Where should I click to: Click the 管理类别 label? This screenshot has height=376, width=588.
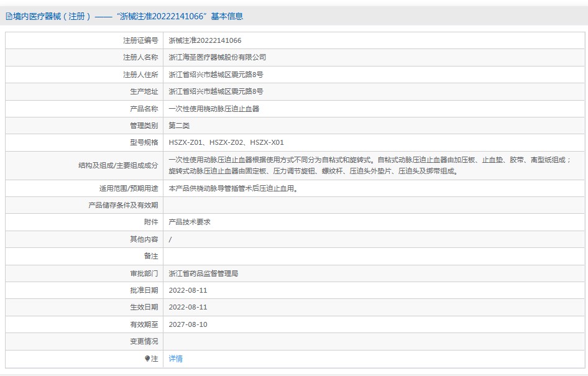[x=144, y=126]
